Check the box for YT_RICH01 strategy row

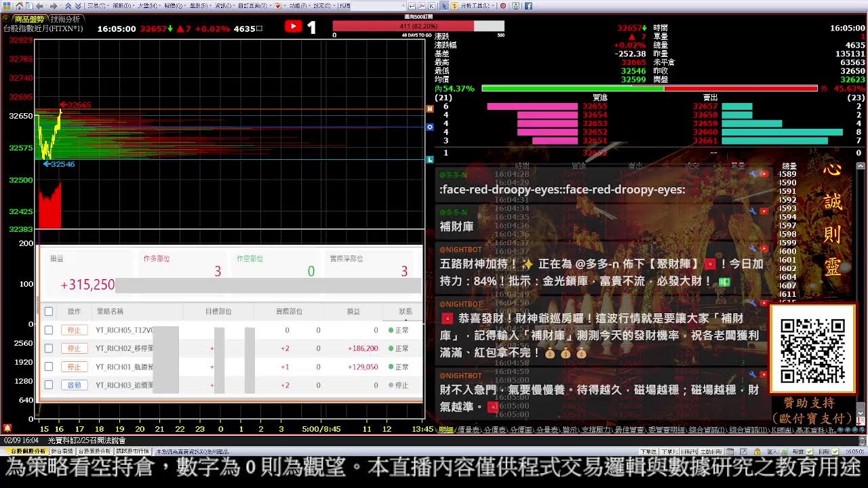pos(48,367)
